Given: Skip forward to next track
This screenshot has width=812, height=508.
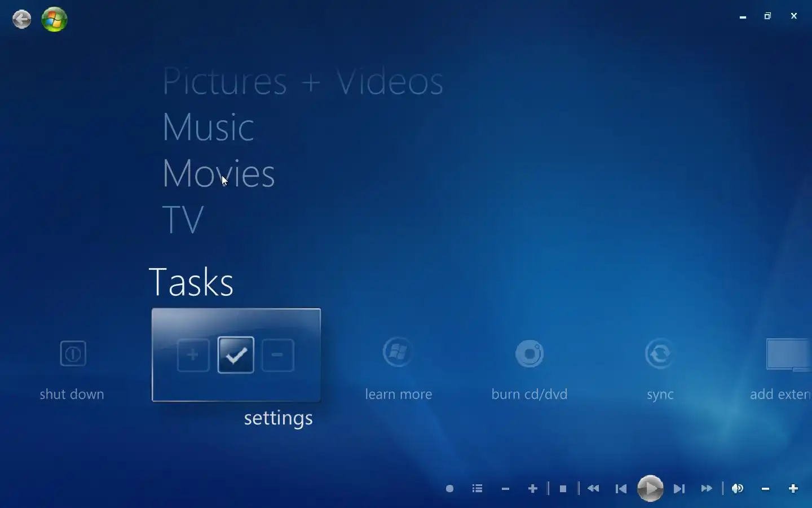Looking at the screenshot, I should (679, 489).
